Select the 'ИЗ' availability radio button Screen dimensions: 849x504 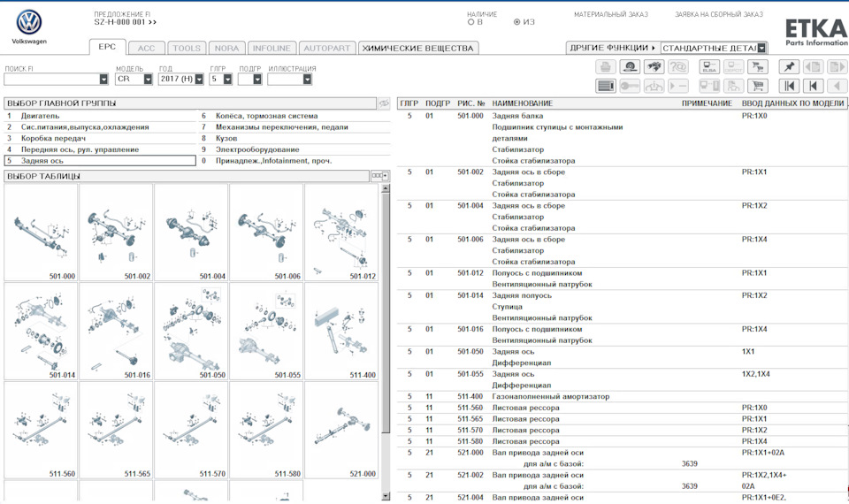point(516,22)
